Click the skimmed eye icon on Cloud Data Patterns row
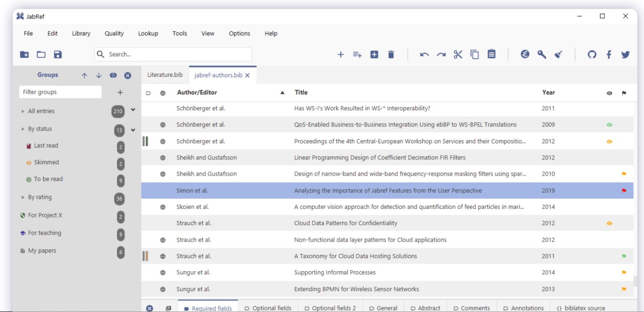 pos(609,223)
